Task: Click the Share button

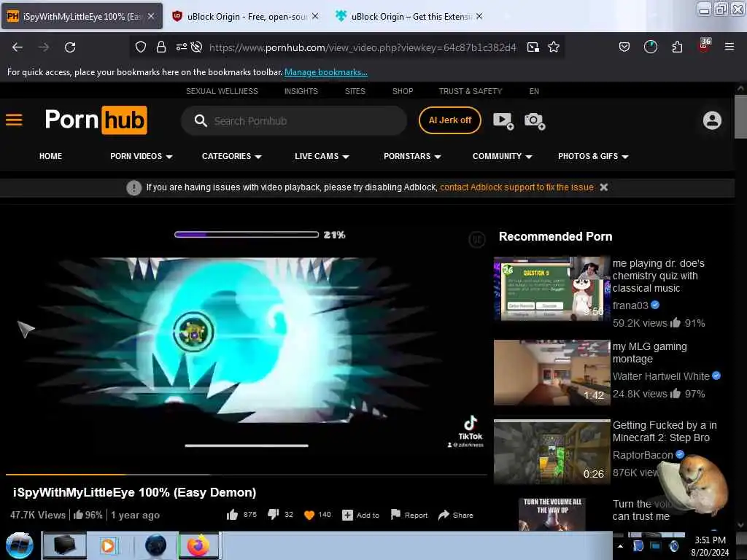Action: point(455,515)
